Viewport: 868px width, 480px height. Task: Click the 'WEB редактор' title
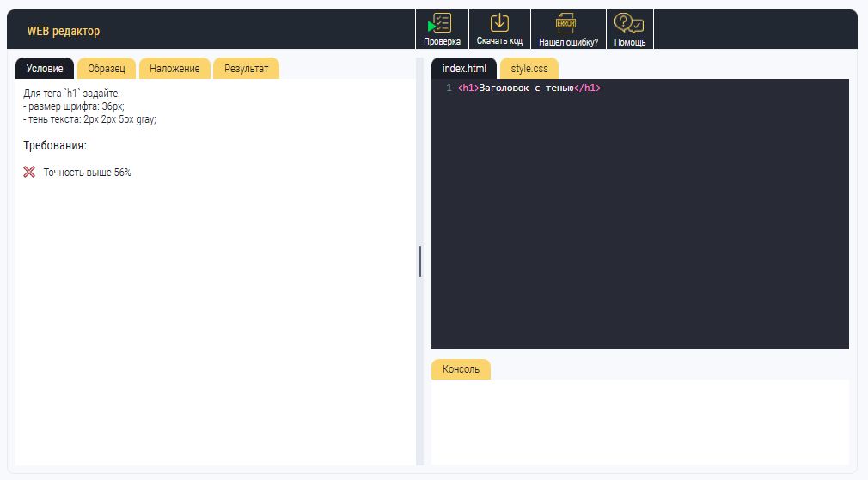(x=64, y=32)
